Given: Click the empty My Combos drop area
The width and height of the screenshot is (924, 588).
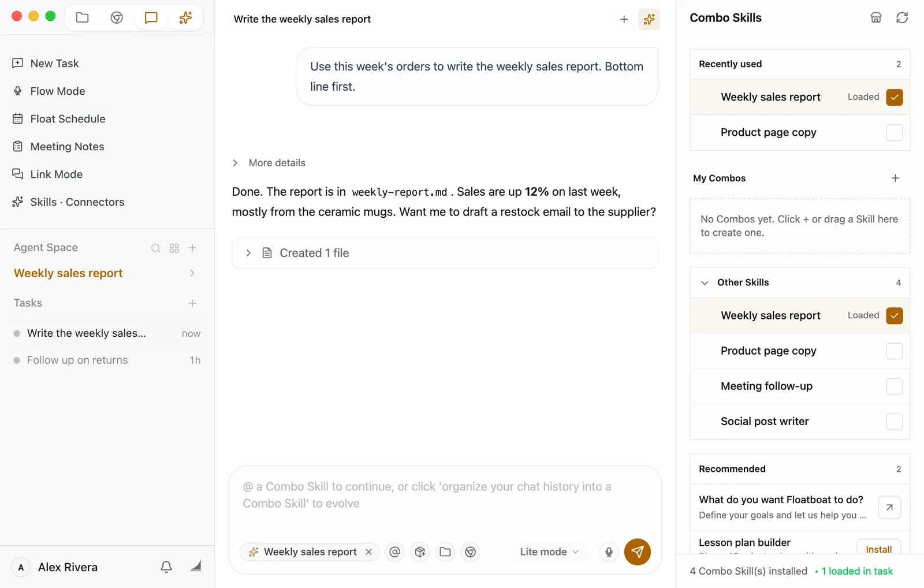Looking at the screenshot, I should click(800, 226).
